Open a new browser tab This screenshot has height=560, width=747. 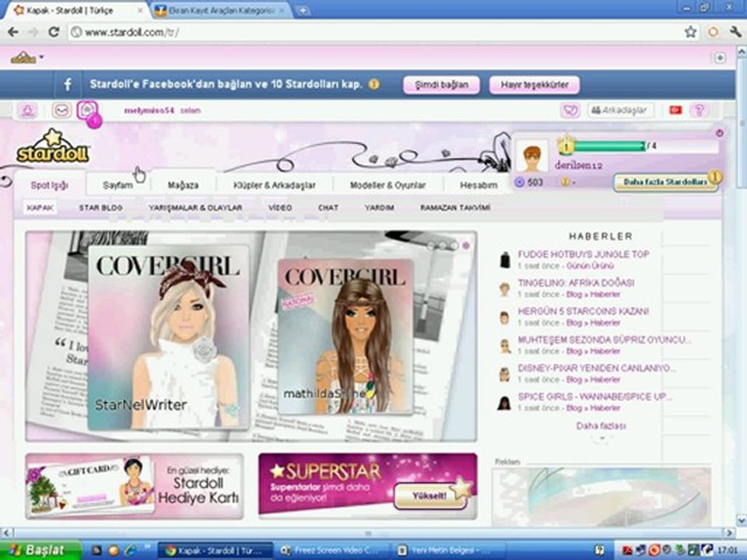click(x=303, y=10)
